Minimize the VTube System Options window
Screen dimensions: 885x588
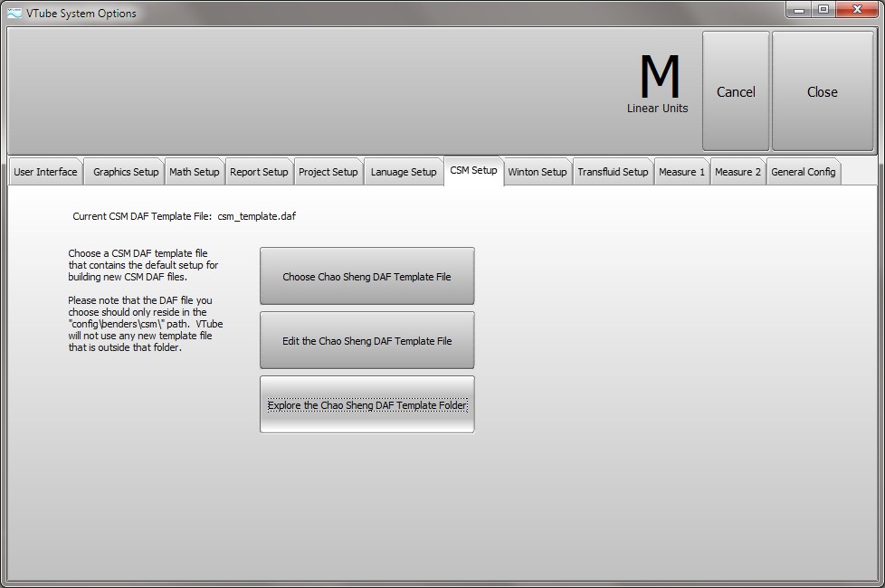coord(799,10)
